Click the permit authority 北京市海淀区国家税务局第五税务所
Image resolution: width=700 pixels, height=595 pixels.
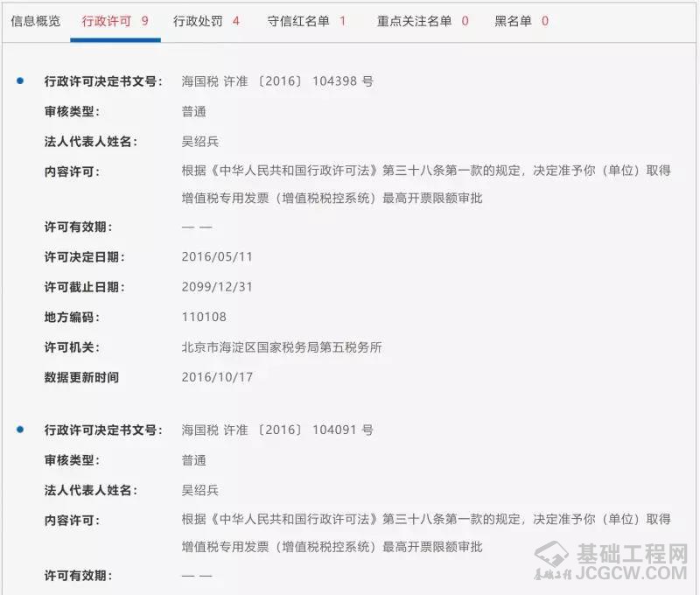point(282,347)
